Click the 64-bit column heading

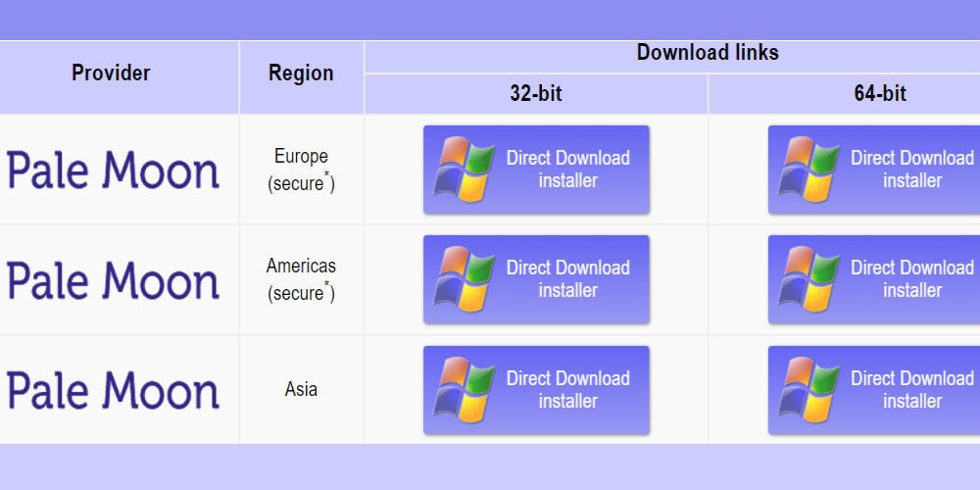pos(880,94)
